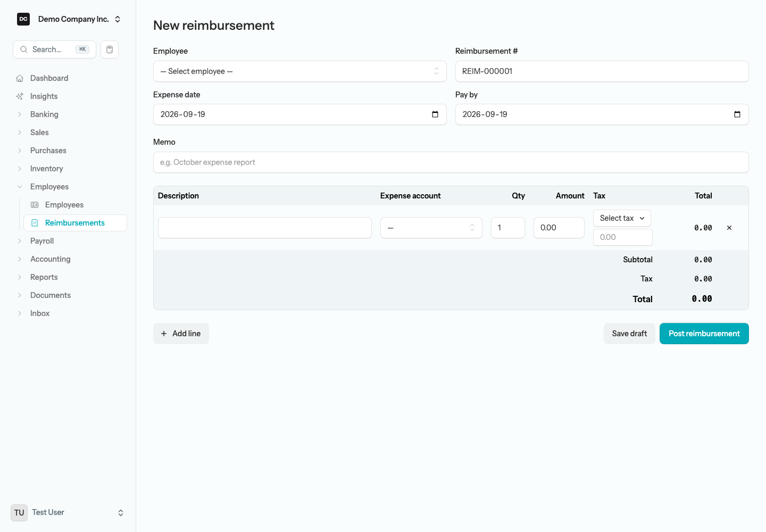Click Post reimbursement
766x532 pixels.
[704, 334]
